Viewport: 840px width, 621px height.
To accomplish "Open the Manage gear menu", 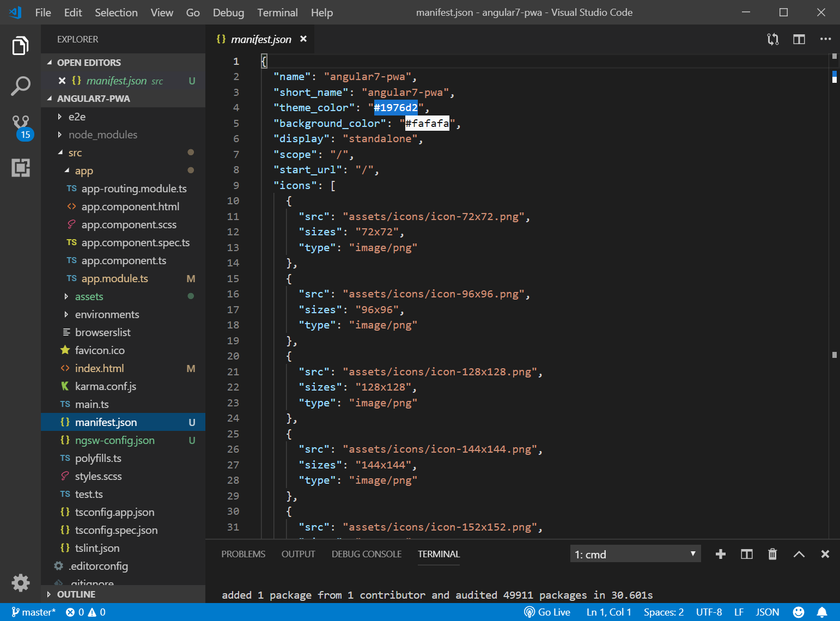I will (x=21, y=582).
